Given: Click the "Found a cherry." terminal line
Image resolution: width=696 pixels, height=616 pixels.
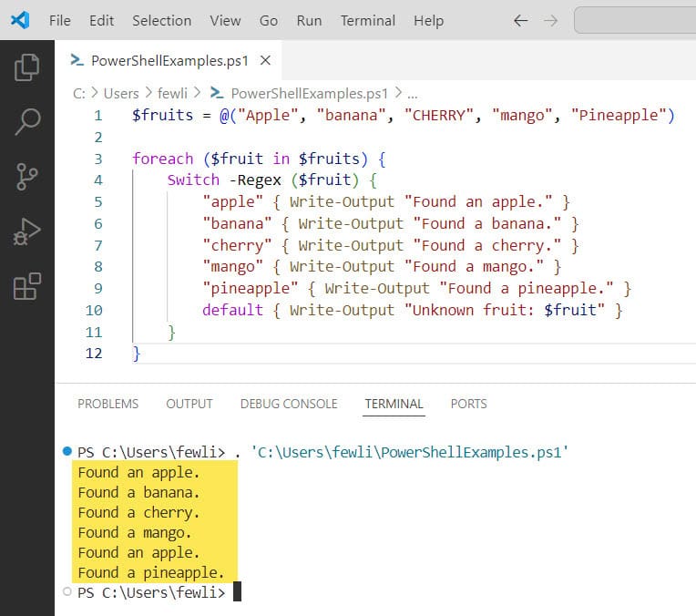Looking at the screenshot, I should [x=138, y=512].
